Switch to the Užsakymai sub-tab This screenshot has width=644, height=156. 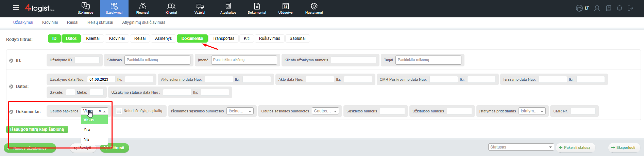tap(23, 22)
